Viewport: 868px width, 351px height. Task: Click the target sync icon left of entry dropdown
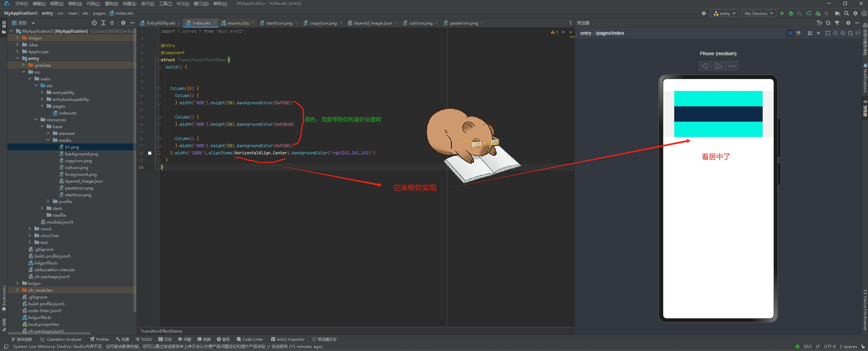point(704,13)
